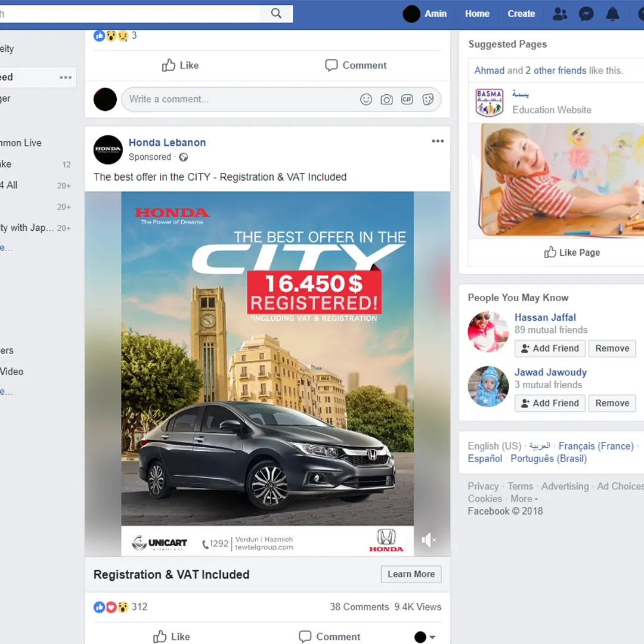The height and width of the screenshot is (644, 644).
Task: Open the Friend Requests icon
Action: click(x=559, y=14)
